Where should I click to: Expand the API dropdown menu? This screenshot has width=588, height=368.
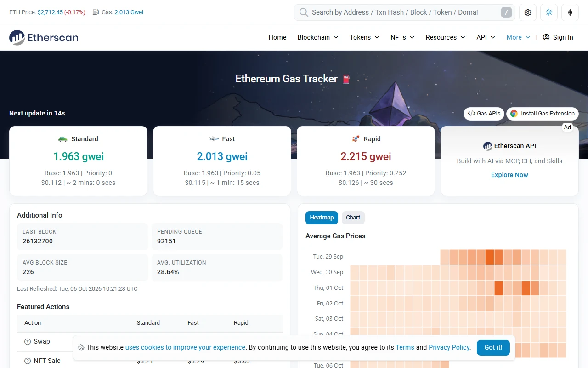tap(486, 37)
